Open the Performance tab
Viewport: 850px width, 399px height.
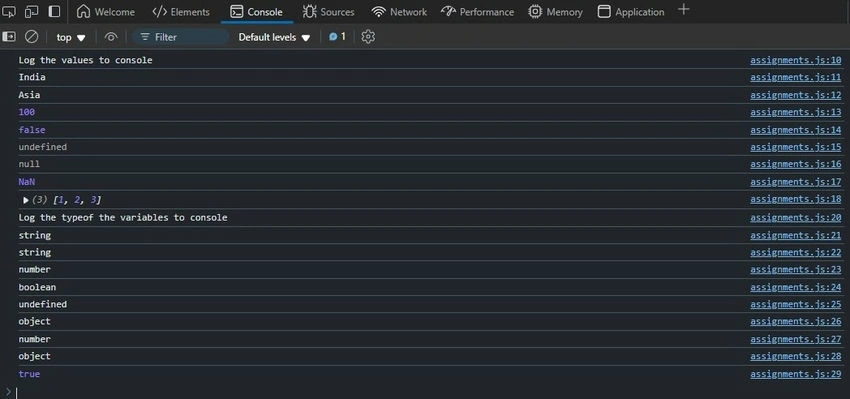(477, 11)
